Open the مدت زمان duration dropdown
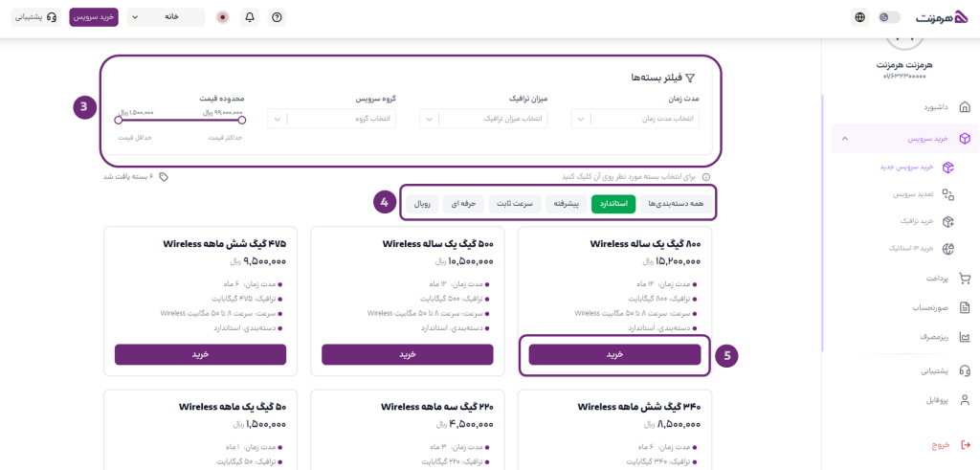The image size is (980, 470). [x=635, y=119]
